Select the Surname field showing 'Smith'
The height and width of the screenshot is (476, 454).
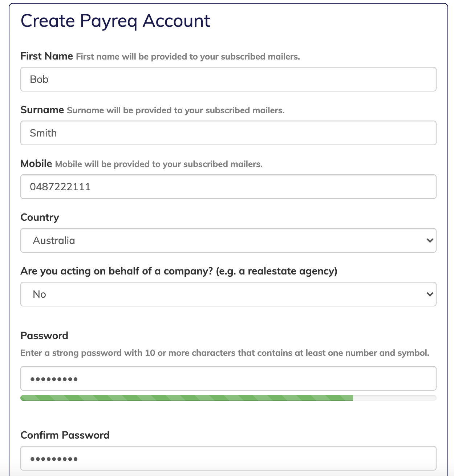tap(228, 133)
